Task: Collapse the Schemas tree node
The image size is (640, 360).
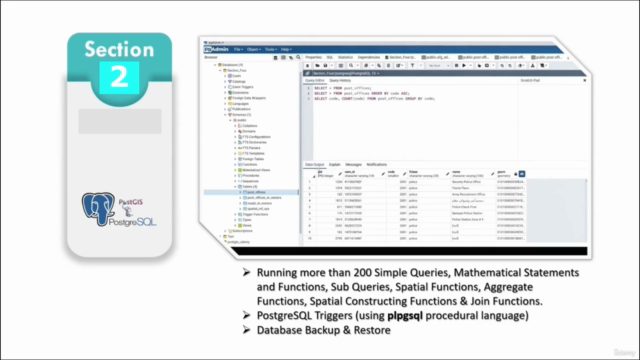Action: coord(225,115)
